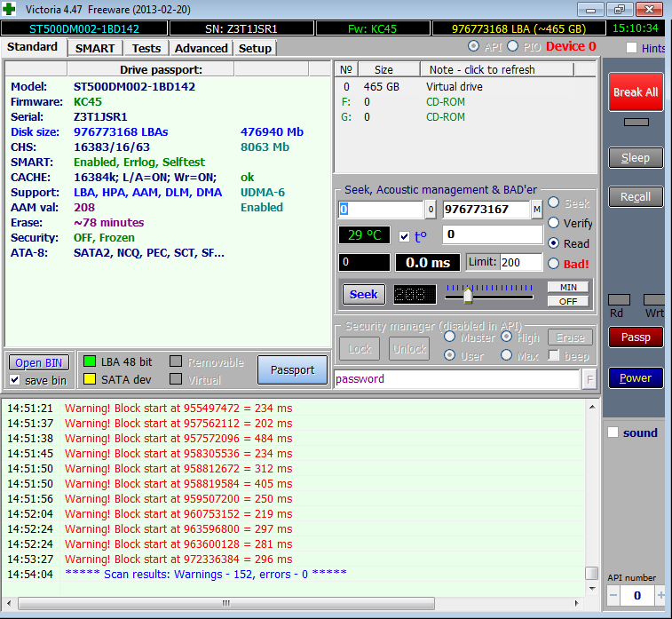Click the Passport button
672x619 pixels.
click(292, 370)
